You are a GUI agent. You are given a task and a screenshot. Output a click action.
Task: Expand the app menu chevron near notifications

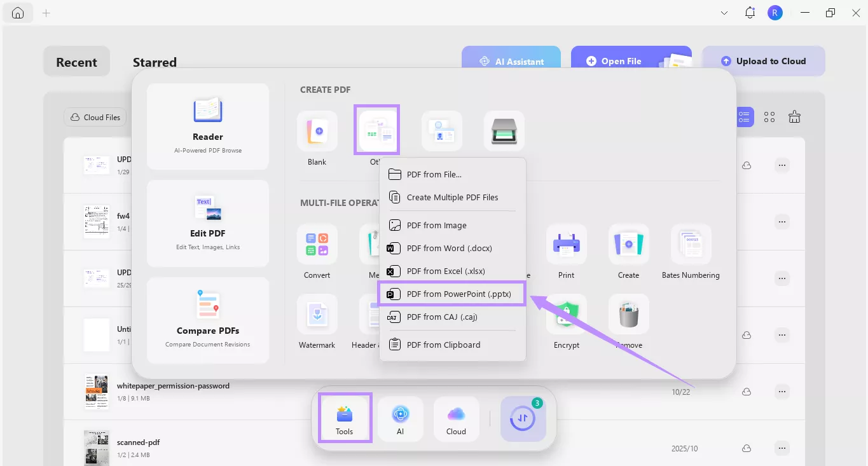(x=724, y=12)
